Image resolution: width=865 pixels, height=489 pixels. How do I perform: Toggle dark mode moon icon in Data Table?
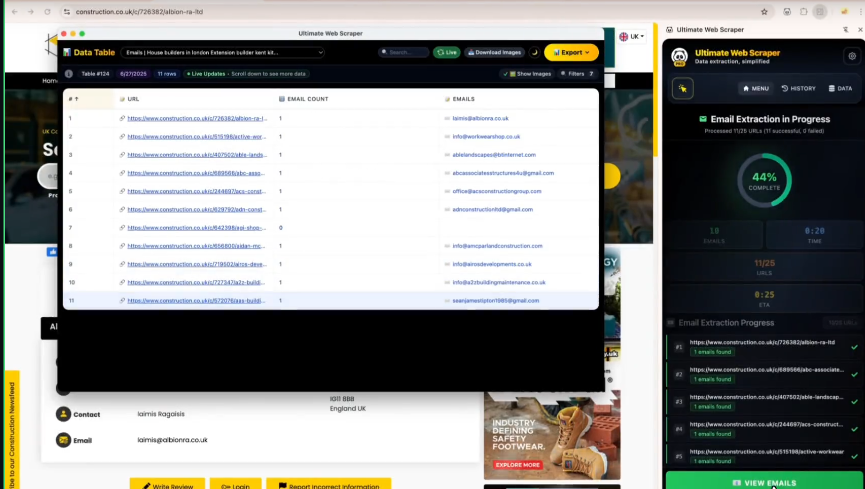pos(534,52)
